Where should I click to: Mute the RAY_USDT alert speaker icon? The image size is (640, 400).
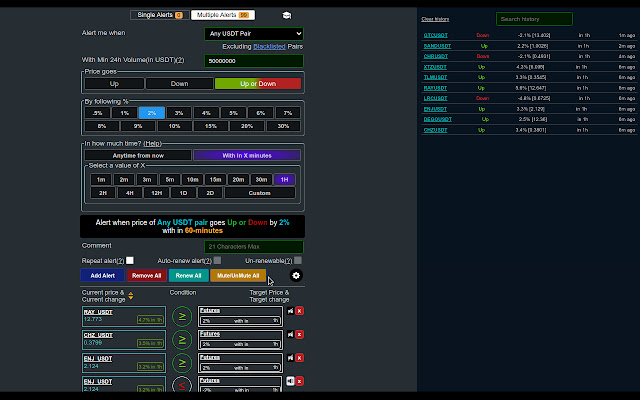[290, 311]
